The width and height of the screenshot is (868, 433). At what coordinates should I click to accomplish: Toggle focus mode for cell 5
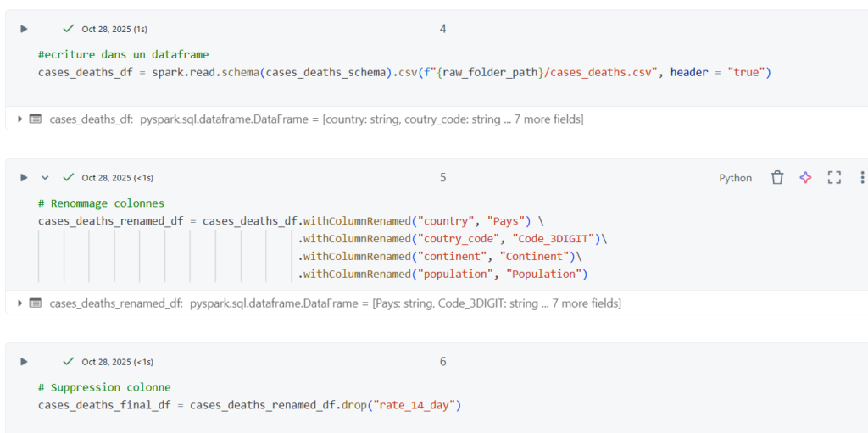click(x=834, y=178)
